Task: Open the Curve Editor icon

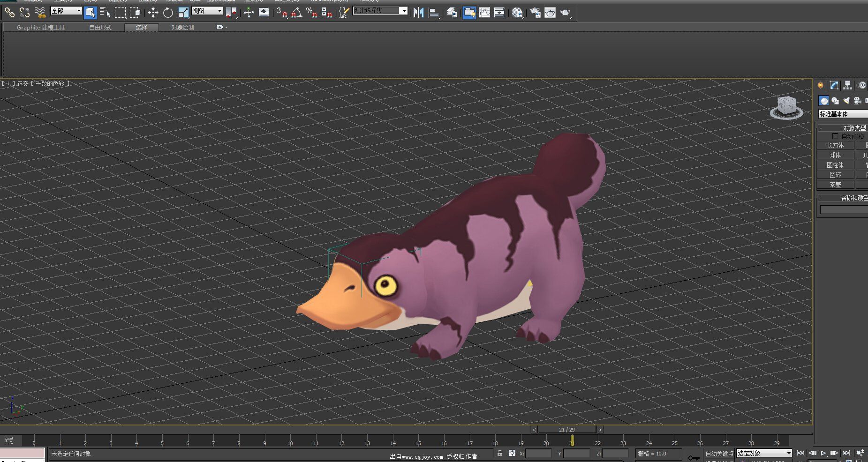Action: 484,13
